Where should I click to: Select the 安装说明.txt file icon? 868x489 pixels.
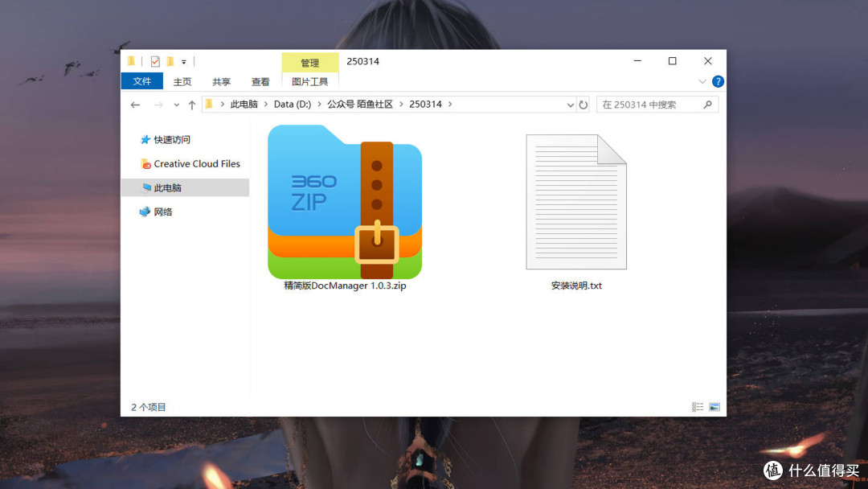pyautogui.click(x=576, y=202)
